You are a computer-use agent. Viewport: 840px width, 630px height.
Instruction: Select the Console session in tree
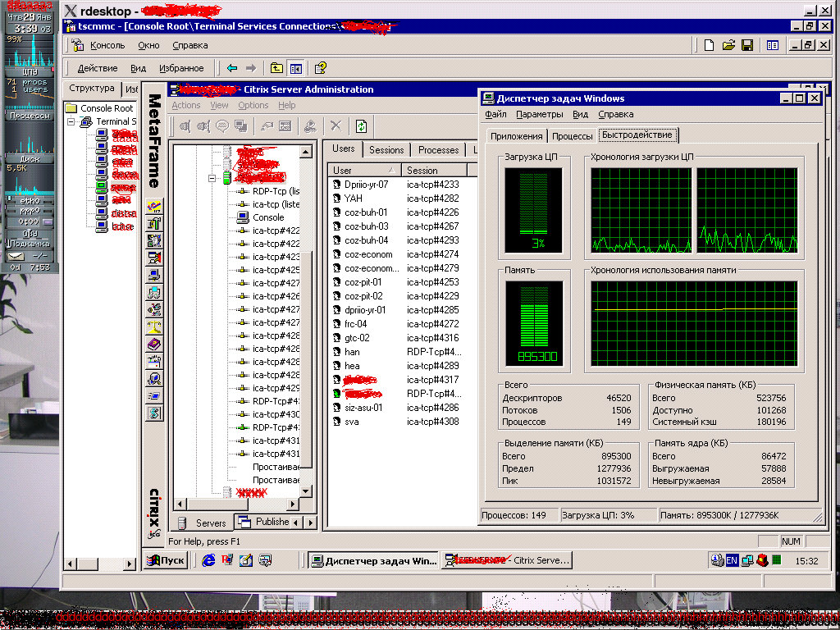point(267,217)
